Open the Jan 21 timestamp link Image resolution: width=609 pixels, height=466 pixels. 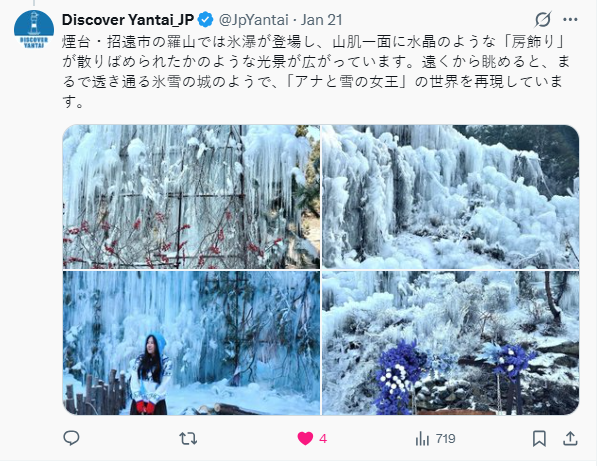[322, 20]
